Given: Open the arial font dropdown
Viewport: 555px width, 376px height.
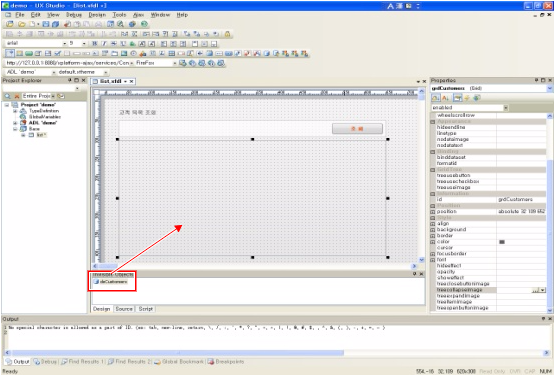Looking at the screenshot, I should tap(65, 44).
